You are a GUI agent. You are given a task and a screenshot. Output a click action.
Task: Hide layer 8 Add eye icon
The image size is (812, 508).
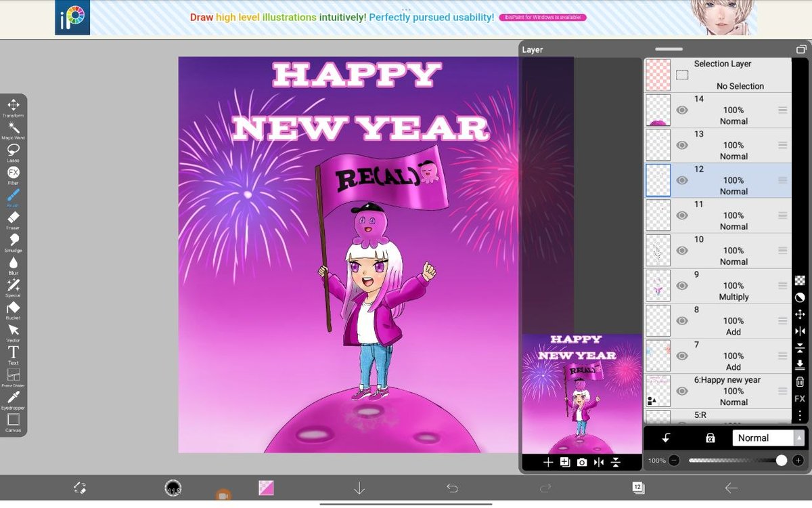click(x=682, y=321)
